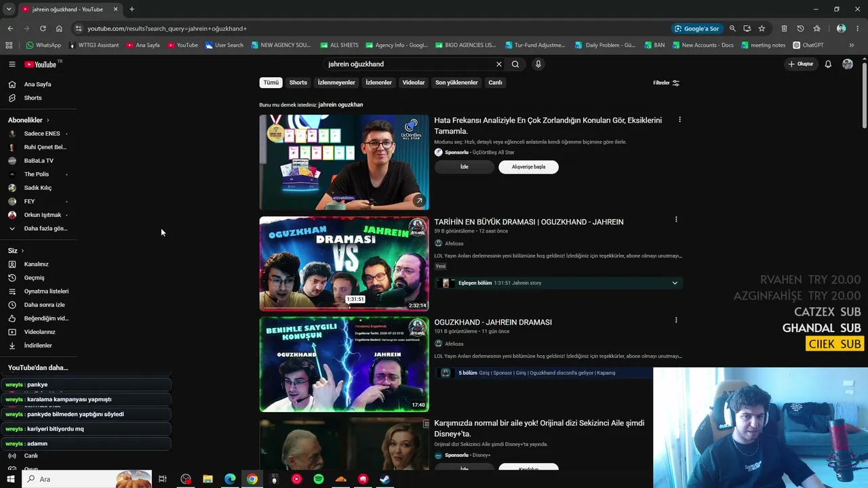Image resolution: width=868 pixels, height=488 pixels.
Task: Open Spotify from the taskbar
Action: click(x=319, y=479)
